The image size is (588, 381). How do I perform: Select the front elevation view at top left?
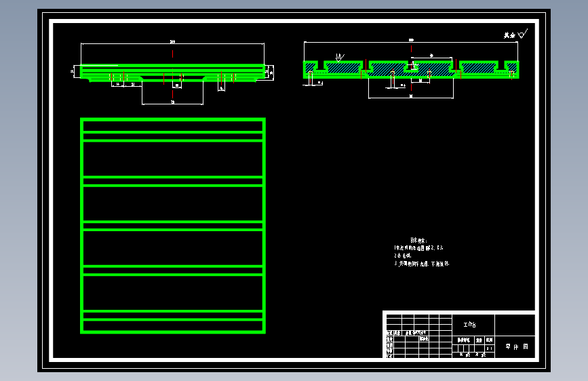pyautogui.click(x=172, y=73)
